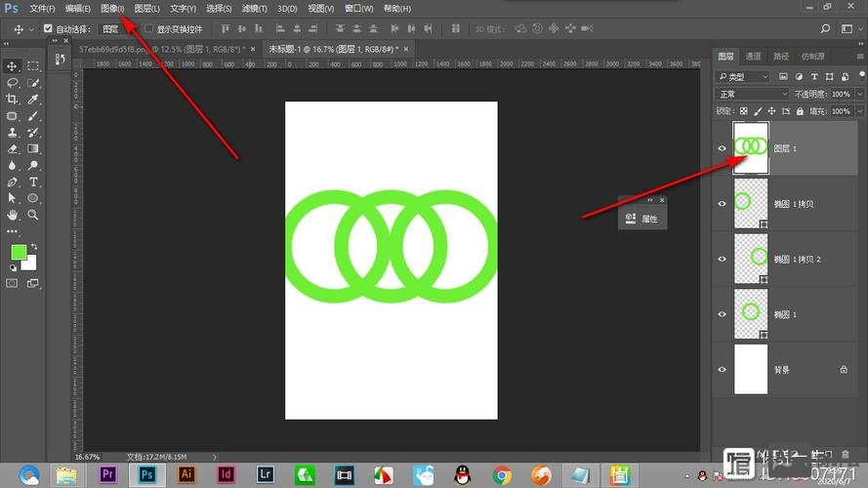Screen dimensions: 868x488
Task: Select the 椭圆 1 拷贝 2 layer thumbnail
Action: [x=752, y=259]
